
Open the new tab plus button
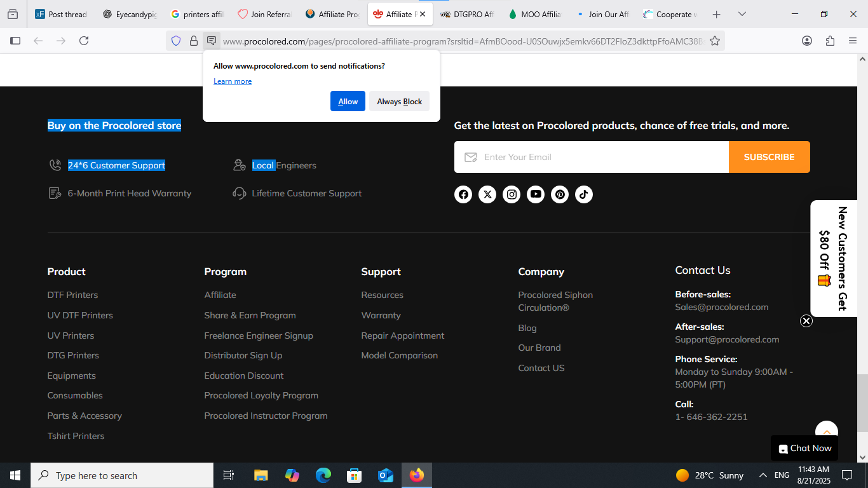click(717, 14)
